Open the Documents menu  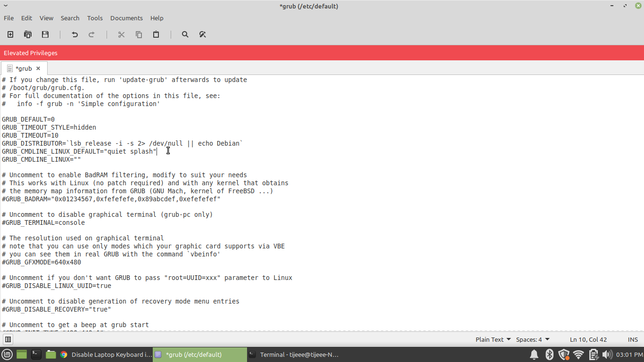click(x=126, y=18)
